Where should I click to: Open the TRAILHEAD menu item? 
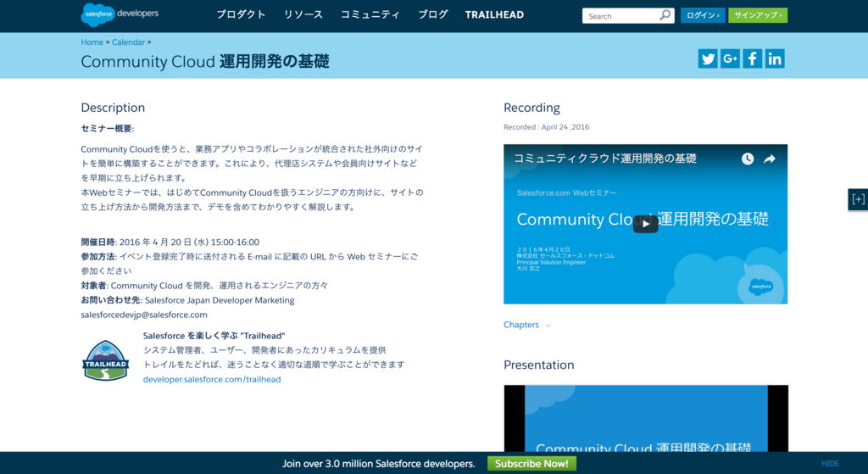tap(494, 15)
